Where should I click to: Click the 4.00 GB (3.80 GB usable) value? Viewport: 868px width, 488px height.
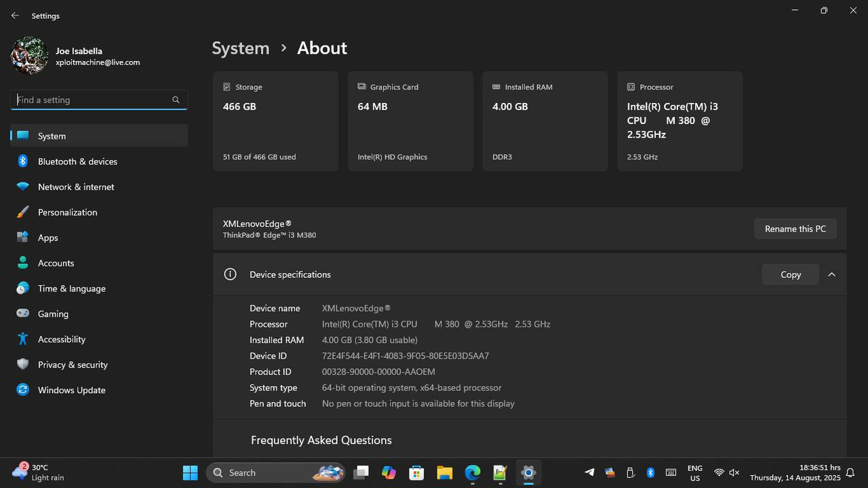coord(370,340)
